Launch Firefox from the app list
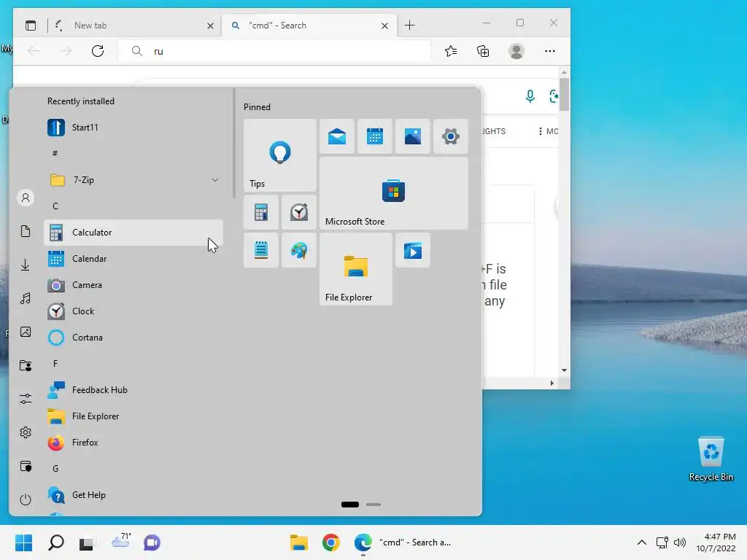 pos(133,443)
